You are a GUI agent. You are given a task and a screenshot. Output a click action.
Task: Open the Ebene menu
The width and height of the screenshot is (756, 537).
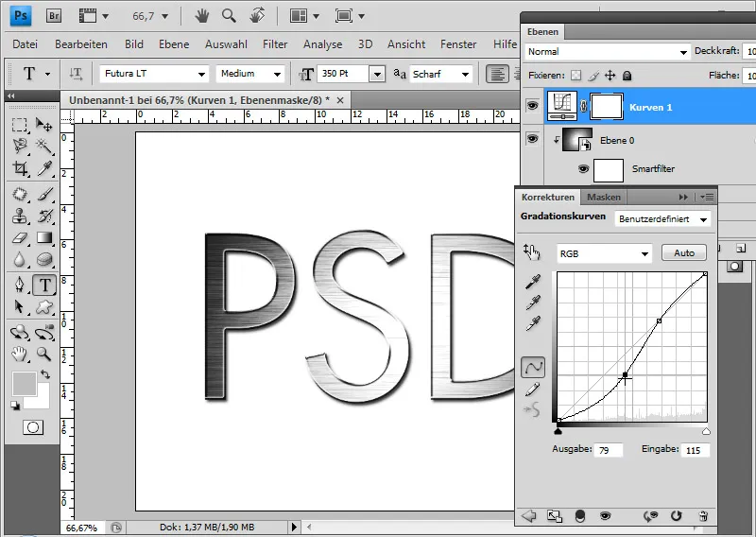point(174,44)
